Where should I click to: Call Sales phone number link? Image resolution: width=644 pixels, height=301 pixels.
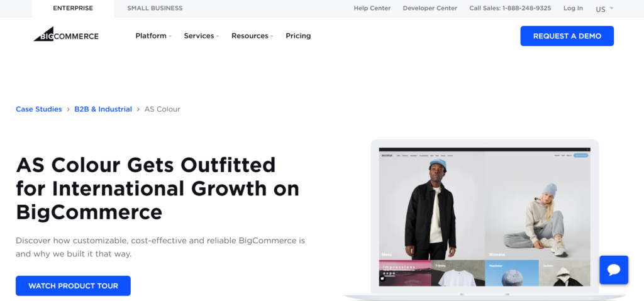pyautogui.click(x=510, y=8)
